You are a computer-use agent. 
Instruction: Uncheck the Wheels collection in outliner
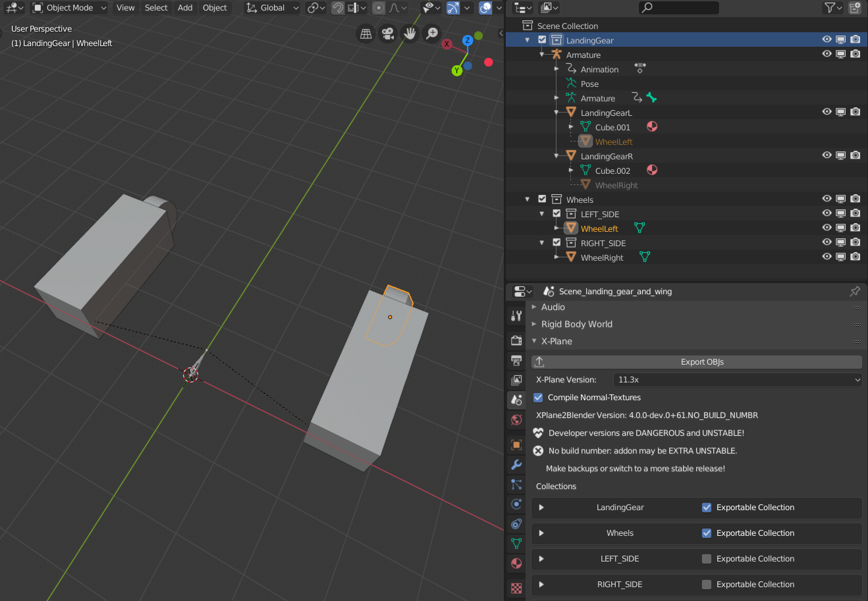click(x=542, y=199)
